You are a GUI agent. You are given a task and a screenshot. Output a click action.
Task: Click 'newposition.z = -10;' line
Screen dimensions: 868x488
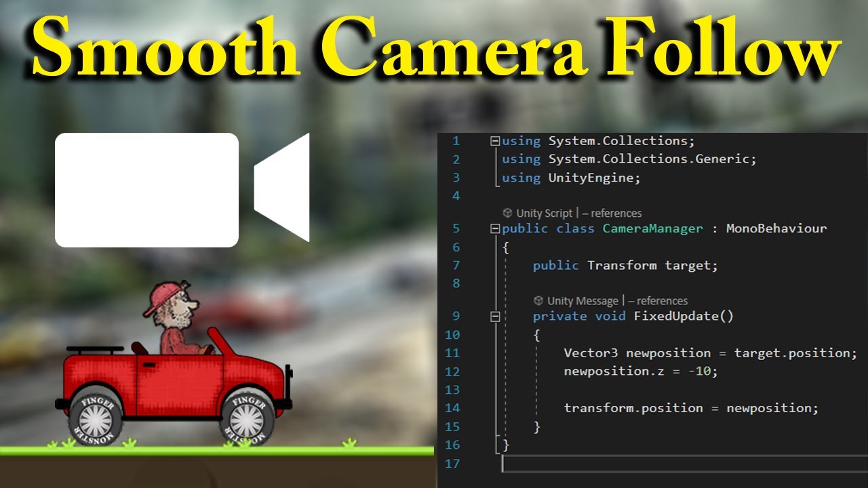coord(641,371)
